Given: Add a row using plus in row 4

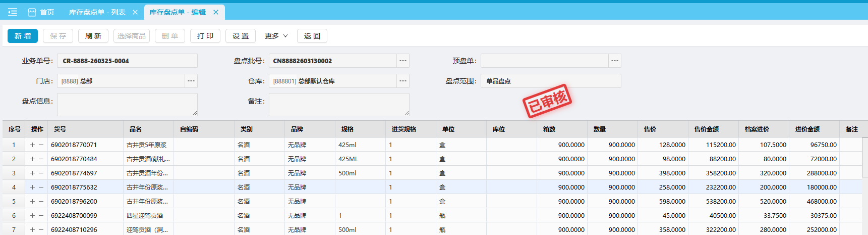Looking at the screenshot, I should 33,187.
